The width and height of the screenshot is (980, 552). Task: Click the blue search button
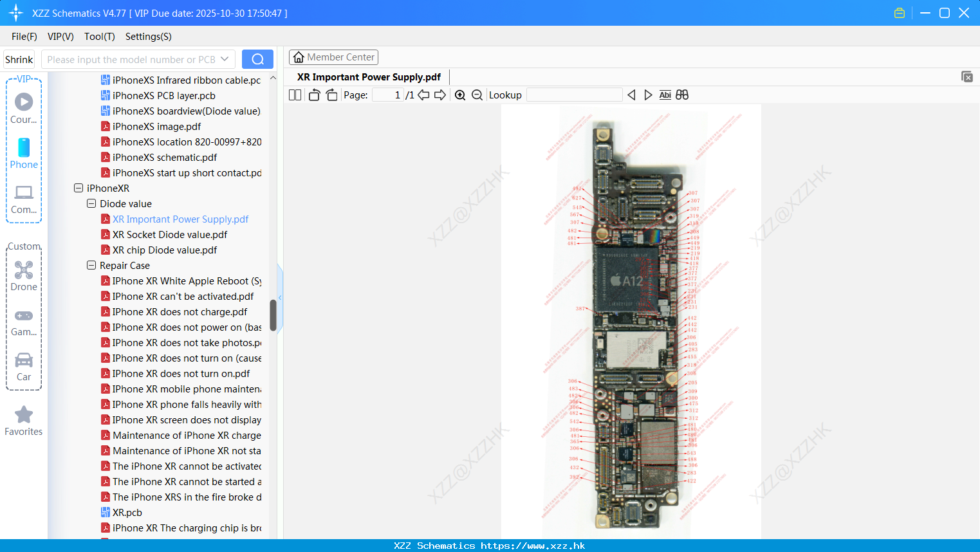(x=257, y=59)
